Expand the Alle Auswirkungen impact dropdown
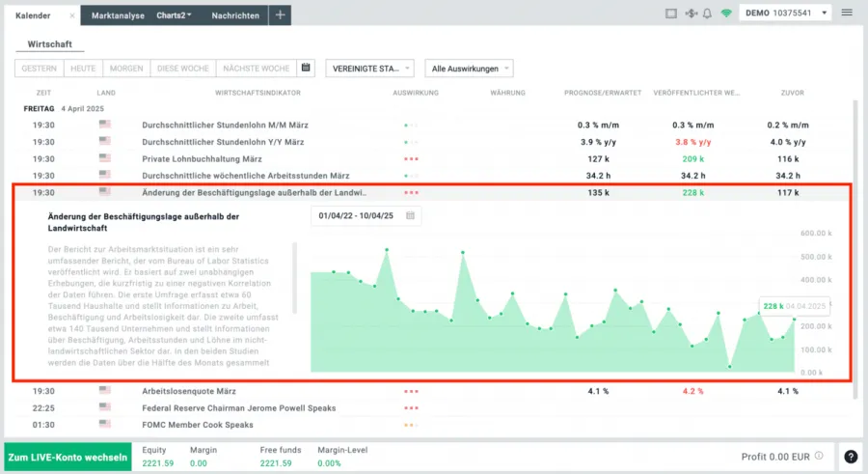This screenshot has height=474, width=868. (469, 68)
